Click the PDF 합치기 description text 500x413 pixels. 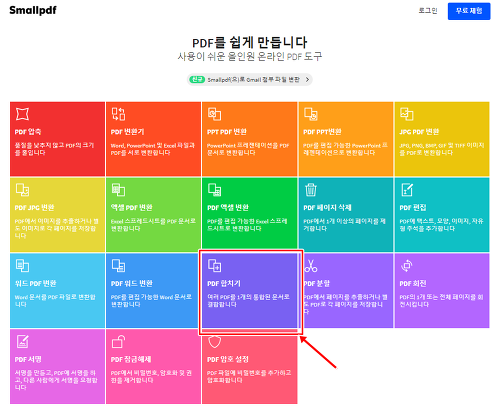click(248, 301)
